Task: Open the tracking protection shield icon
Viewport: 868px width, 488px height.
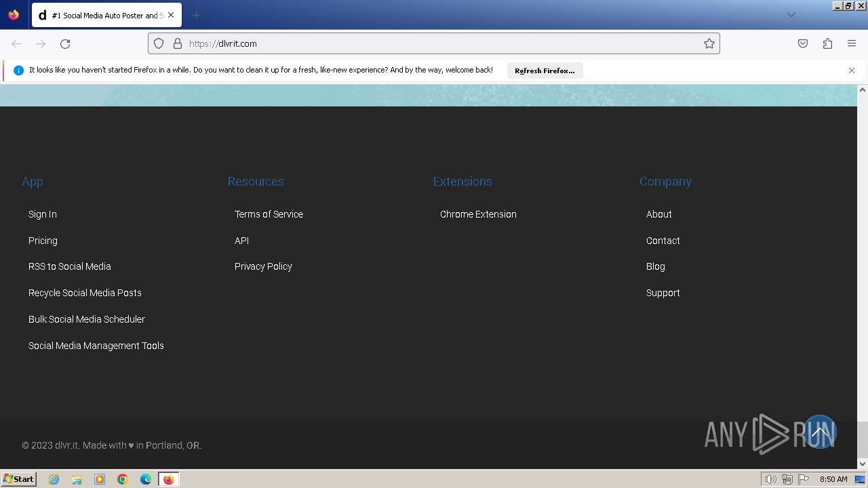Action: [159, 43]
